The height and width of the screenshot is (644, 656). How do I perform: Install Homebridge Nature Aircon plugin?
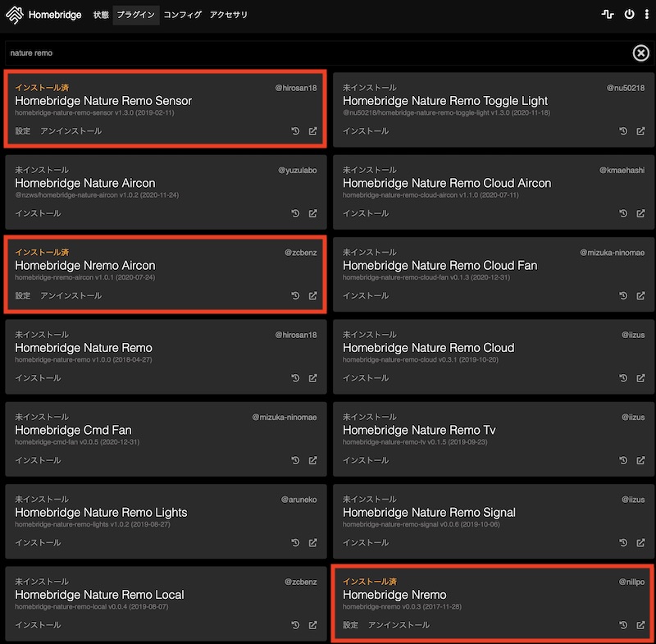[38, 213]
